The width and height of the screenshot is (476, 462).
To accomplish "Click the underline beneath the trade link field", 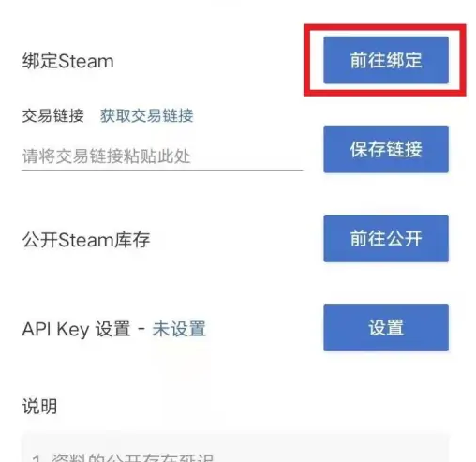I will [162, 171].
